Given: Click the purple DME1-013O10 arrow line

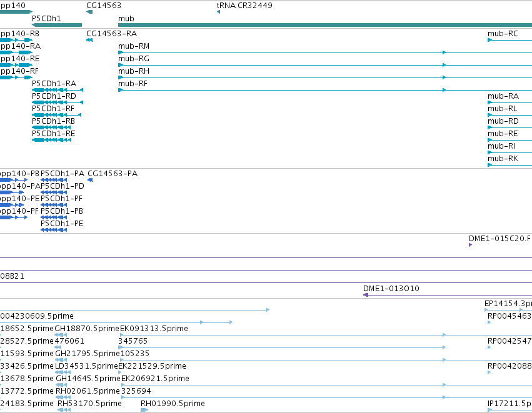Looking at the screenshot, I should click(448, 295).
